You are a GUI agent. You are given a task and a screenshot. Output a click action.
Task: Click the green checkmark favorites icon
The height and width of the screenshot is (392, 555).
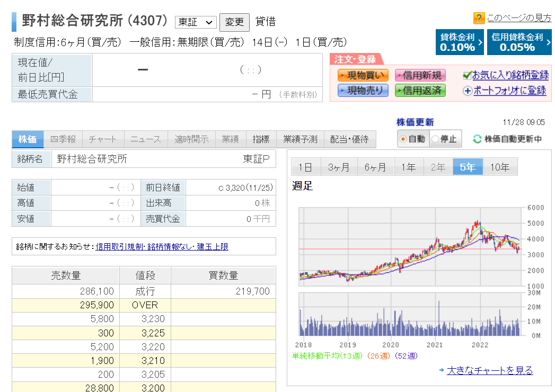coord(467,75)
